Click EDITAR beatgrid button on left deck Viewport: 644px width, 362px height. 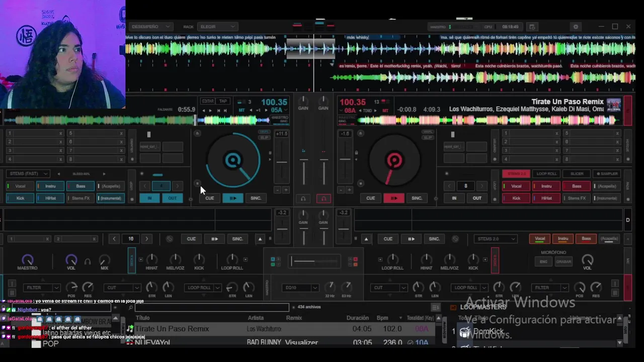207,101
